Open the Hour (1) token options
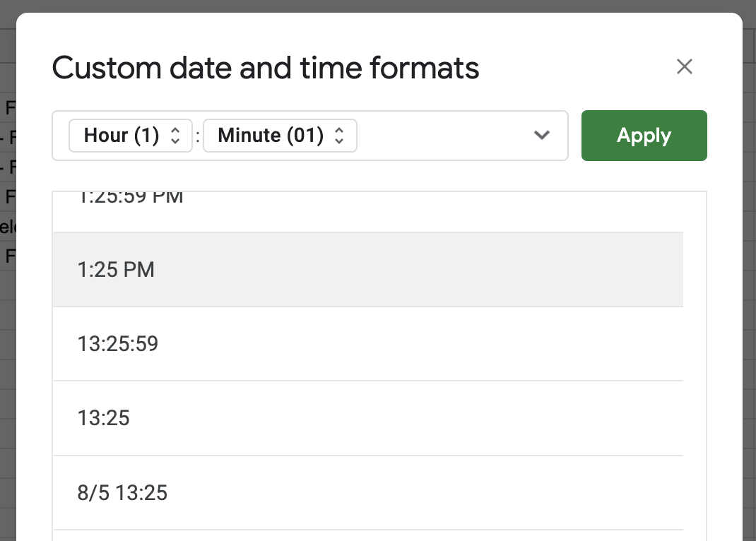756x541 pixels. [131, 136]
